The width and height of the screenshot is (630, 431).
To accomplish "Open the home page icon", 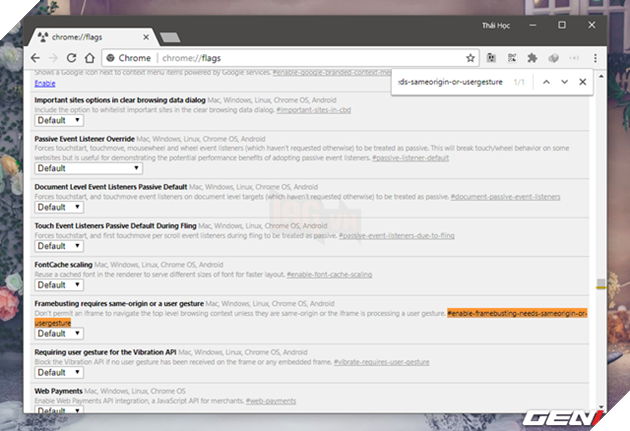I will click(x=90, y=58).
